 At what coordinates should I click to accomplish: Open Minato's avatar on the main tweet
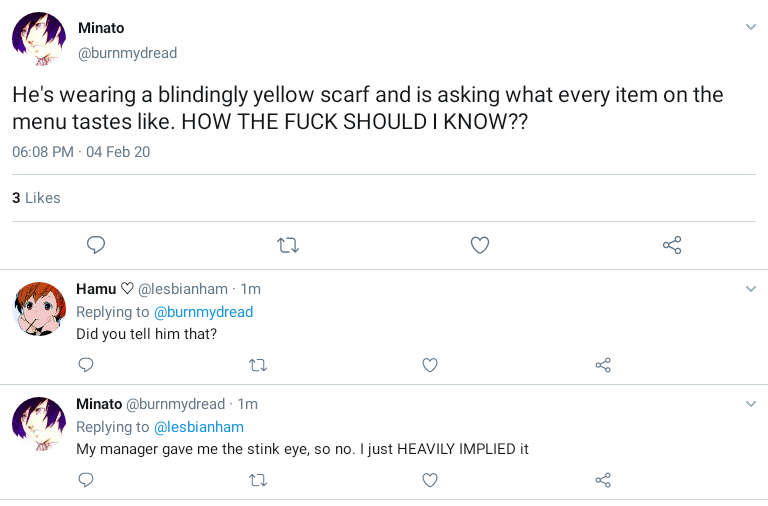point(39,40)
